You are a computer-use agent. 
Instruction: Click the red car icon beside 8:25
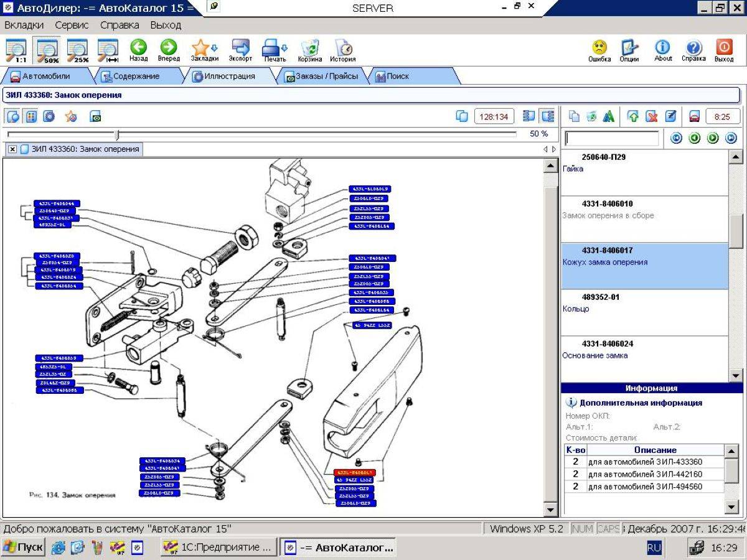pyautogui.click(x=694, y=116)
